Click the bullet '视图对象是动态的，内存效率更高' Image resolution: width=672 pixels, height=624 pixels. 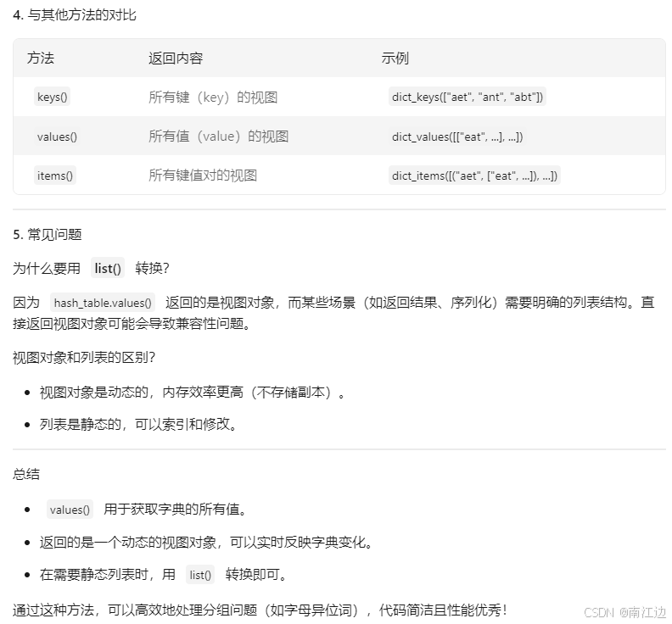click(x=192, y=392)
